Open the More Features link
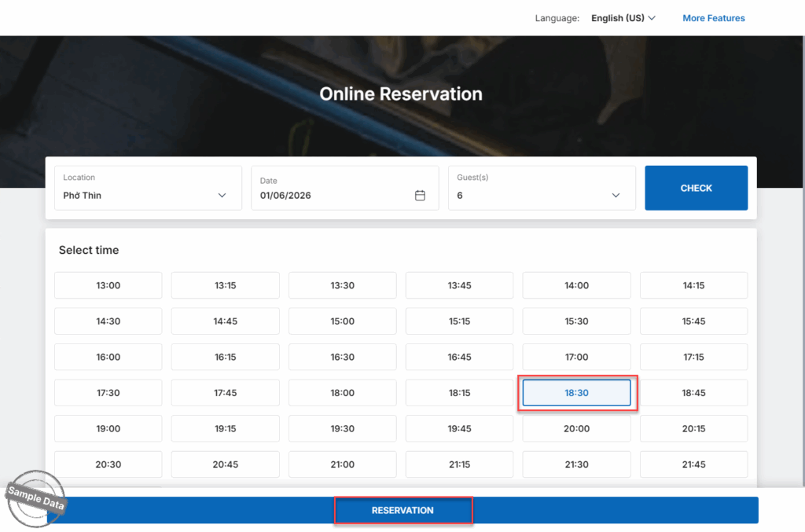The height and width of the screenshot is (532, 805). 713,18
